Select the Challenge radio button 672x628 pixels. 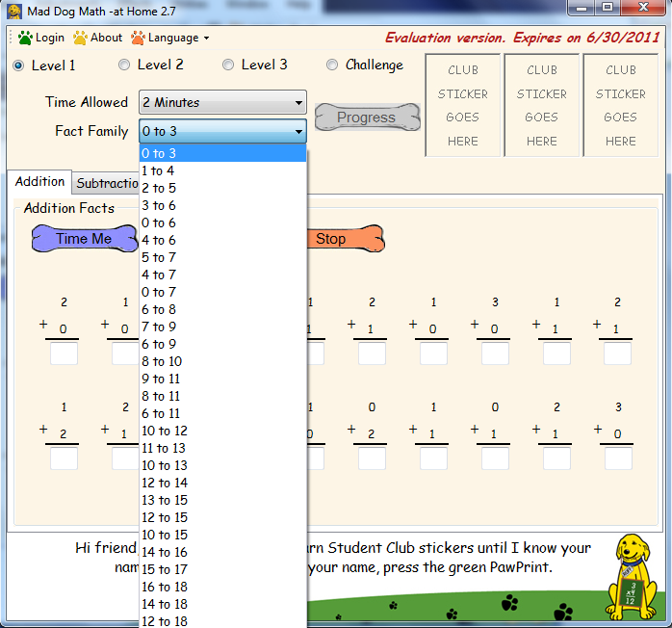click(332, 65)
